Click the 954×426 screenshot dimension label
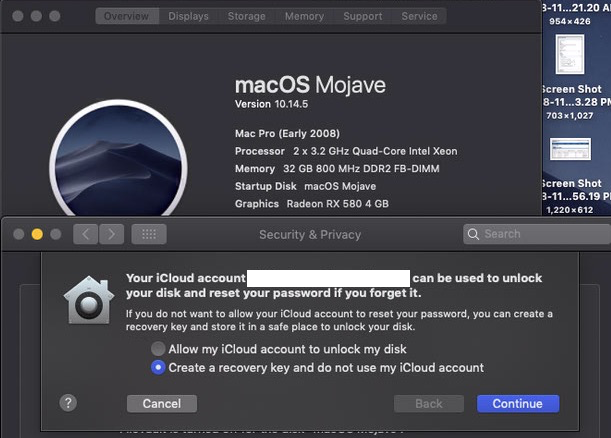611x438 pixels. (x=570, y=21)
